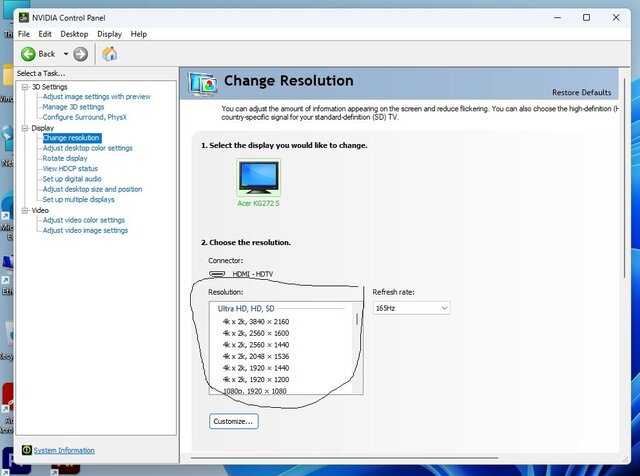Open the File menu
The image size is (640, 476).
click(24, 34)
